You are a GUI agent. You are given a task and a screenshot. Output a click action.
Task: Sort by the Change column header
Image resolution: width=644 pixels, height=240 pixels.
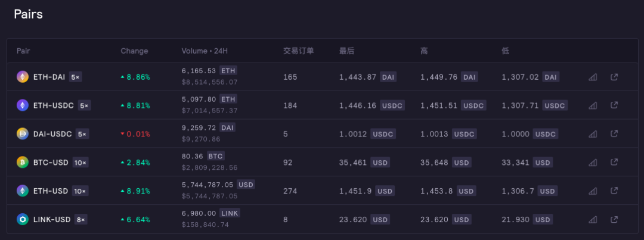(x=134, y=51)
